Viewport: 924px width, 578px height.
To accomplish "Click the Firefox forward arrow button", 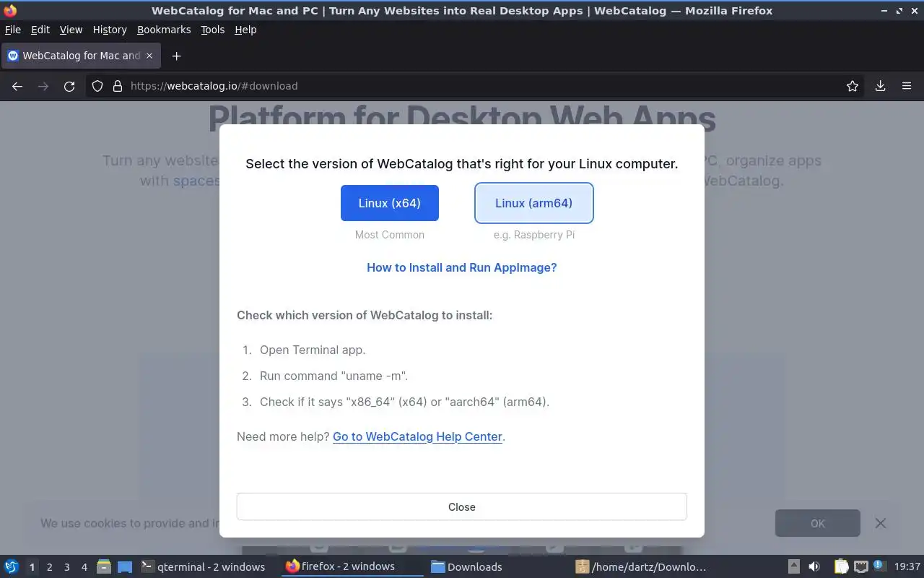I will pyautogui.click(x=43, y=86).
